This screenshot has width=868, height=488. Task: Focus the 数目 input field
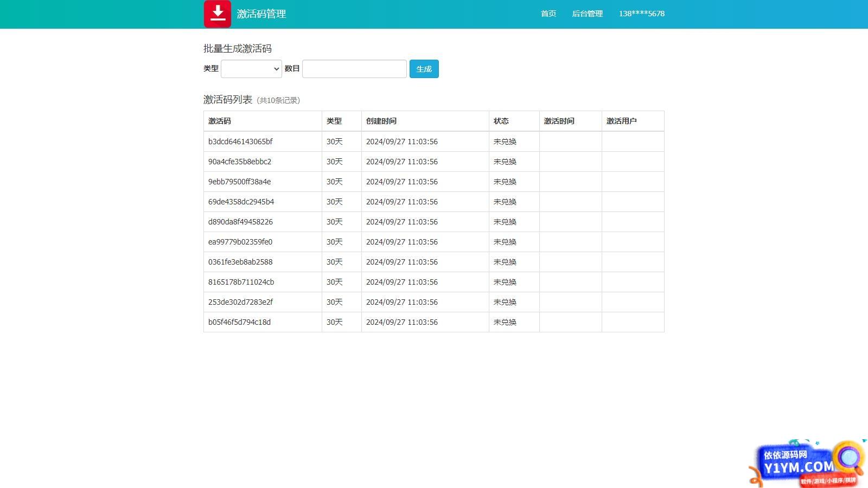point(354,69)
